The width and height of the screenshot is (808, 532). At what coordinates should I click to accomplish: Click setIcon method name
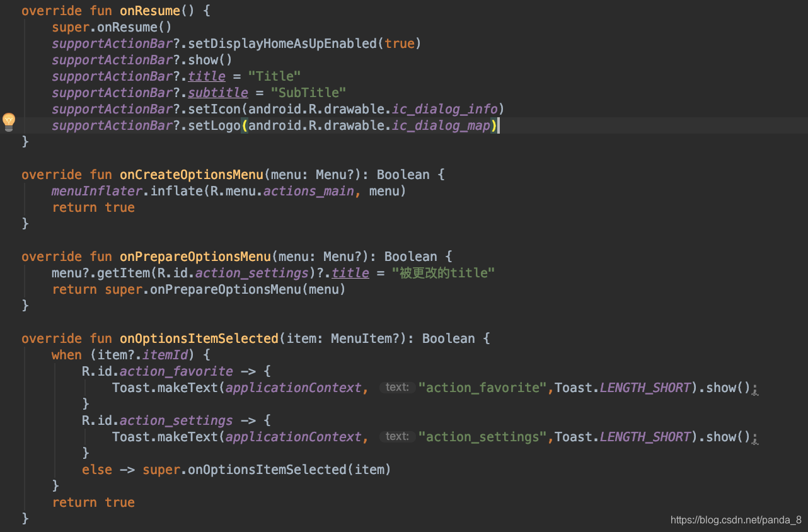coord(214,109)
